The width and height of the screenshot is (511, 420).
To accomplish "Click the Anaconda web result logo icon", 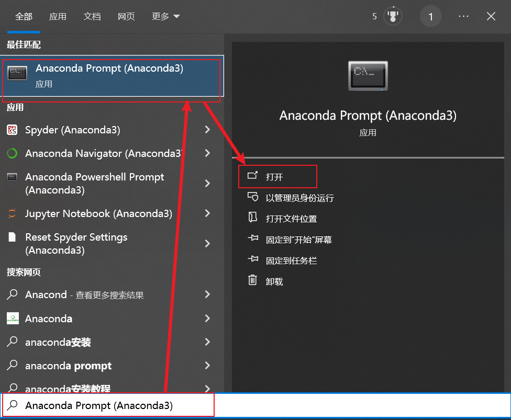I will pyautogui.click(x=13, y=318).
